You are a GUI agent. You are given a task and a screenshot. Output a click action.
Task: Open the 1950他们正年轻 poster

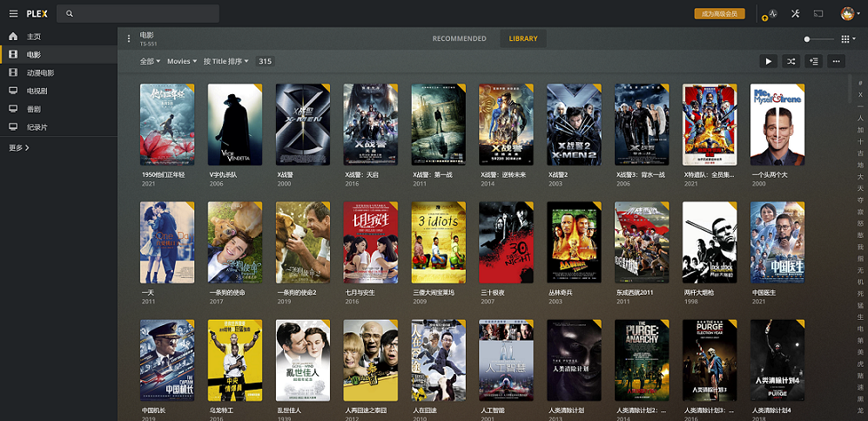(167, 125)
